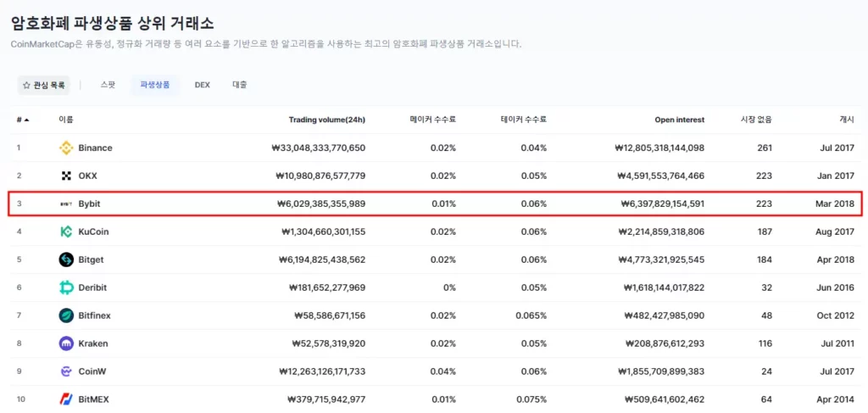Click KuCoin open interest ₩2,214,859,318,806
868x413 pixels.
(661, 232)
